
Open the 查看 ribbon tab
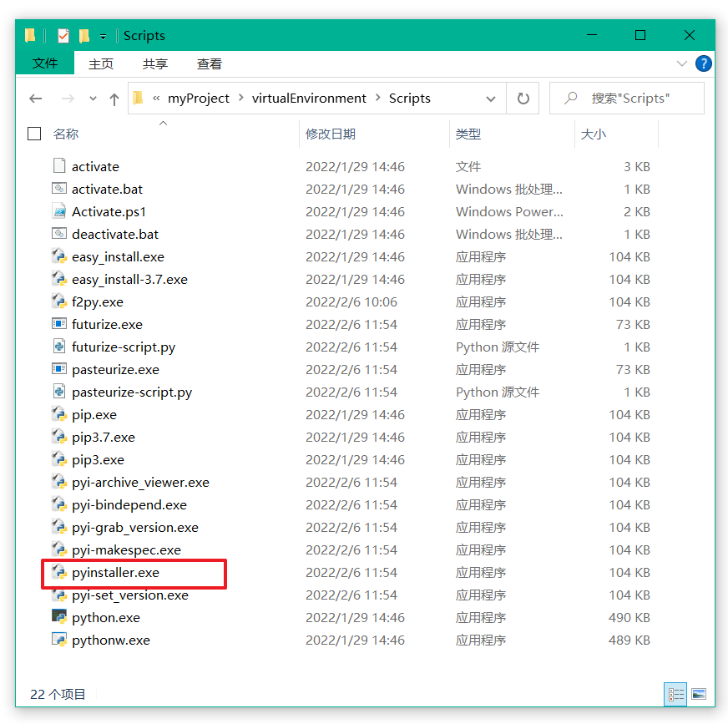[x=210, y=63]
